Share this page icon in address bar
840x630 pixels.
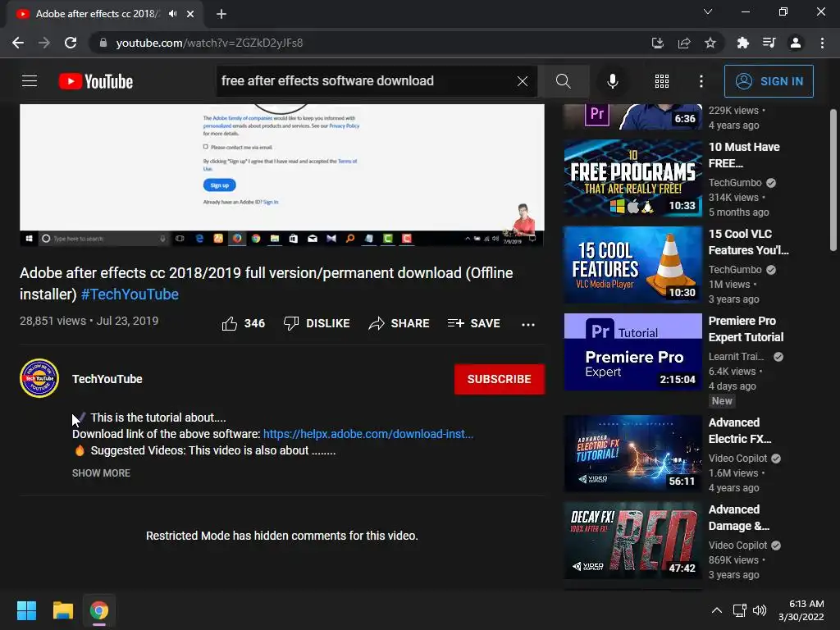click(684, 43)
